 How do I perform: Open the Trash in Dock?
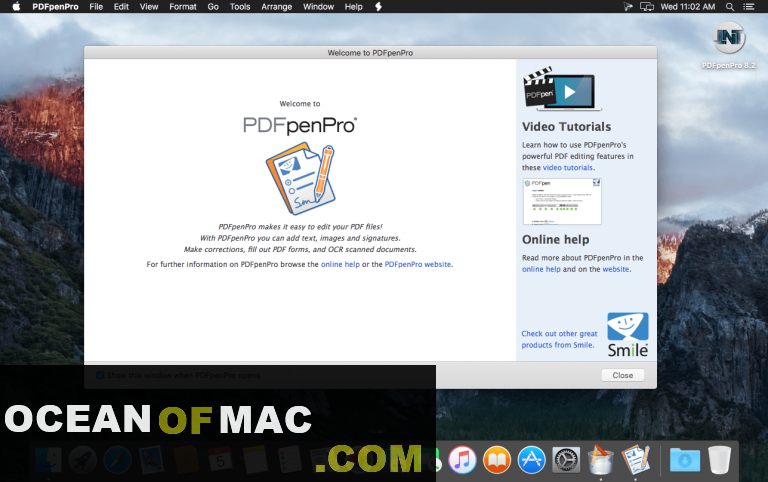tap(719, 459)
